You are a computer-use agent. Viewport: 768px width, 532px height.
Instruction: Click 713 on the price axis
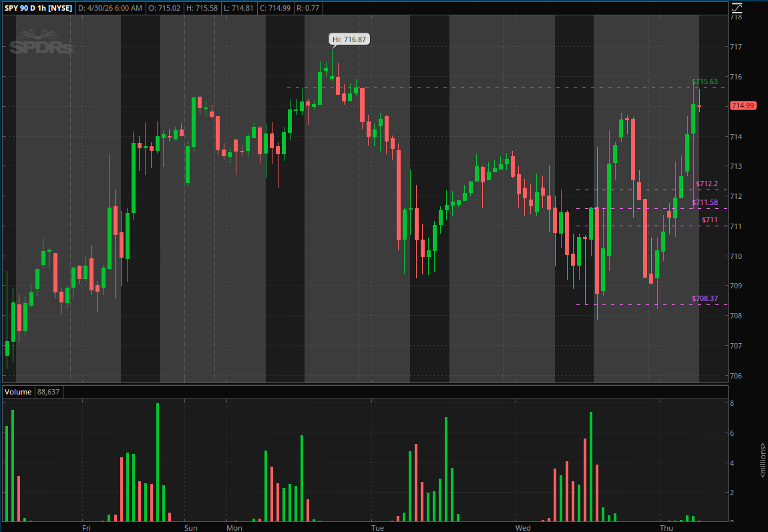click(736, 166)
